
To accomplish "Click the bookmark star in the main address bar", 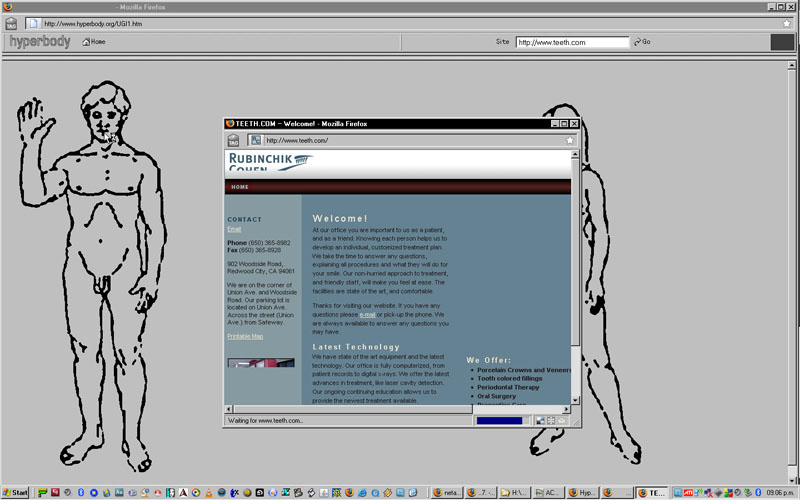I will pyautogui.click(x=790, y=23).
